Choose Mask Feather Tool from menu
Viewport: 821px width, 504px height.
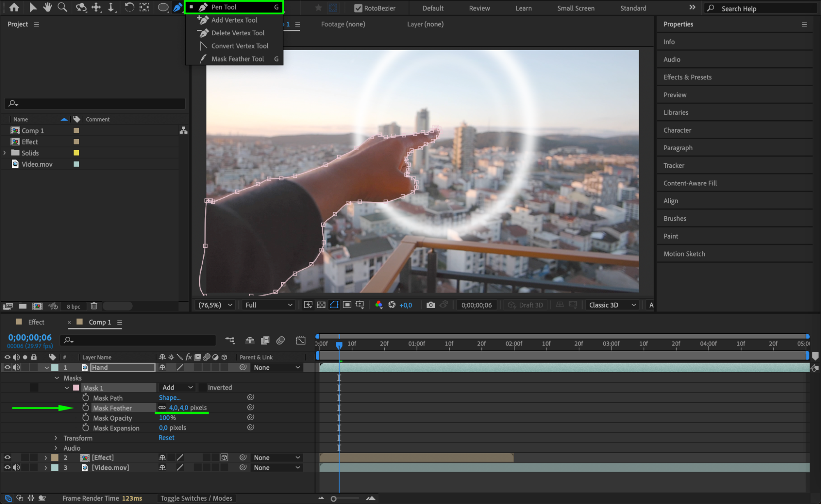pos(237,59)
